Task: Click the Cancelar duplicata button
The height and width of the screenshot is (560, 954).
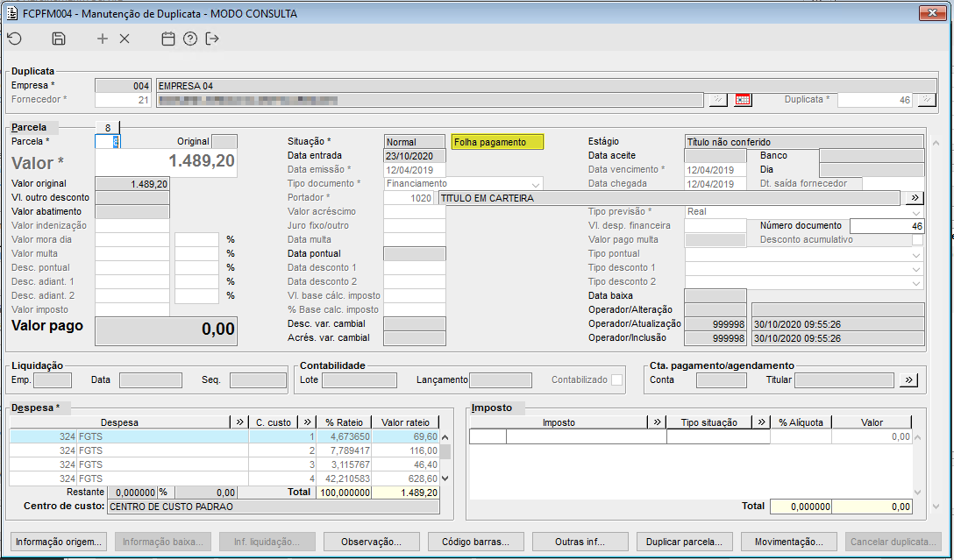Action: pos(893,542)
